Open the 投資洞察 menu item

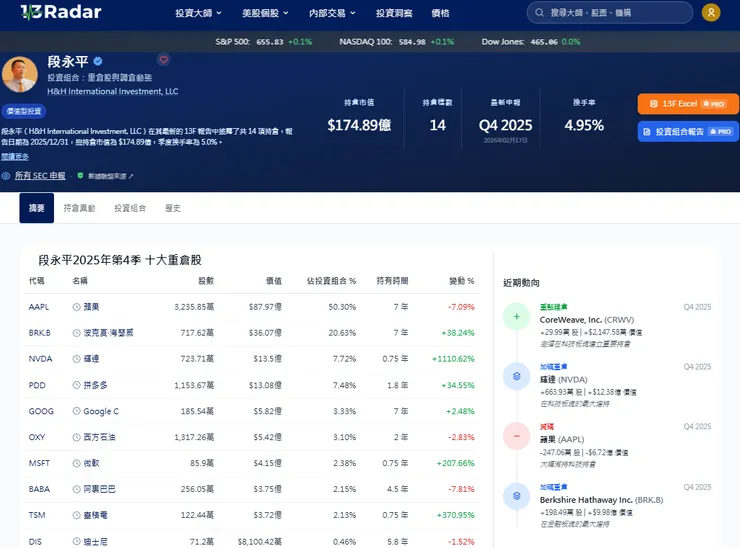pos(394,13)
